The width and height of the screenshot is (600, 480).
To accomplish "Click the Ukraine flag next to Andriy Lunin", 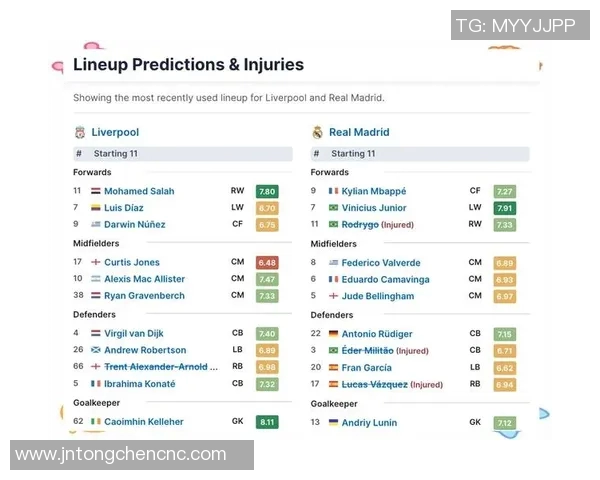I will pos(333,422).
